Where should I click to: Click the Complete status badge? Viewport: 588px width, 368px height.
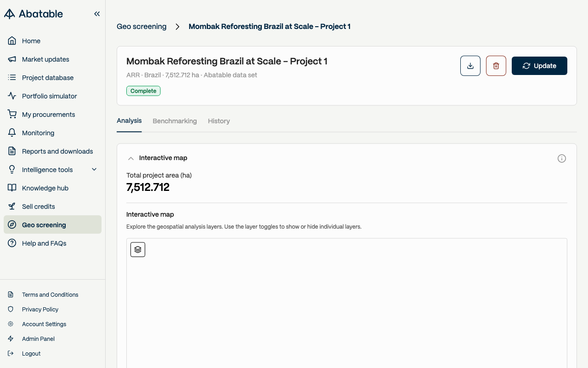(143, 91)
